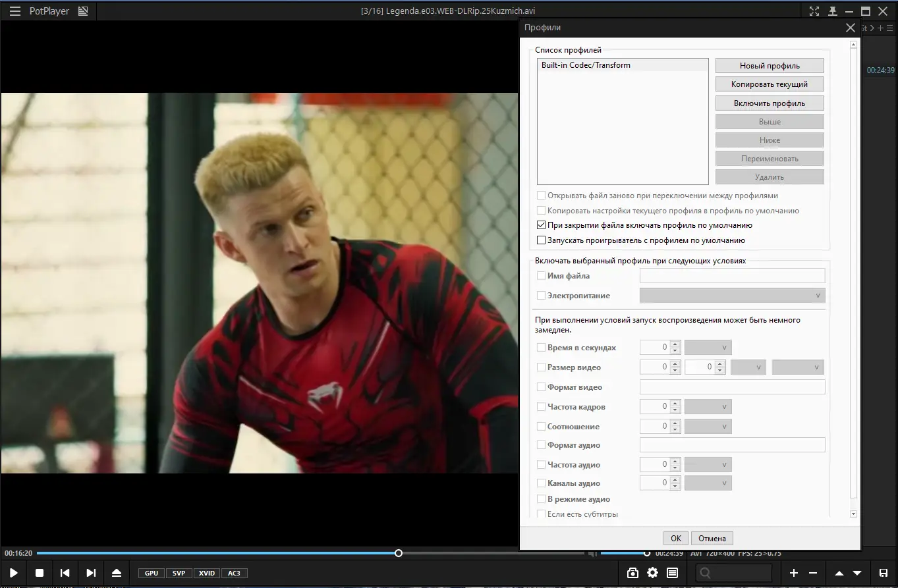Increase the Время в секундах spinner value
This screenshot has height=588, width=898.
(x=675, y=344)
